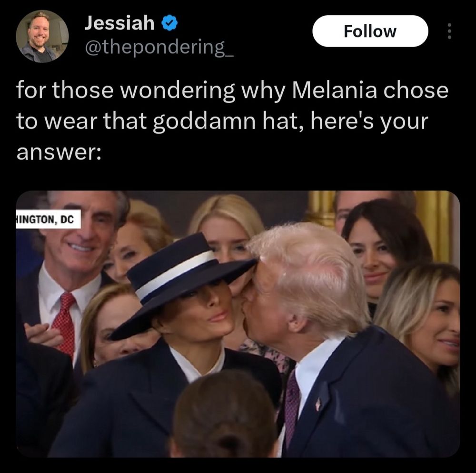Click the tweet text about the hat

coord(232,121)
